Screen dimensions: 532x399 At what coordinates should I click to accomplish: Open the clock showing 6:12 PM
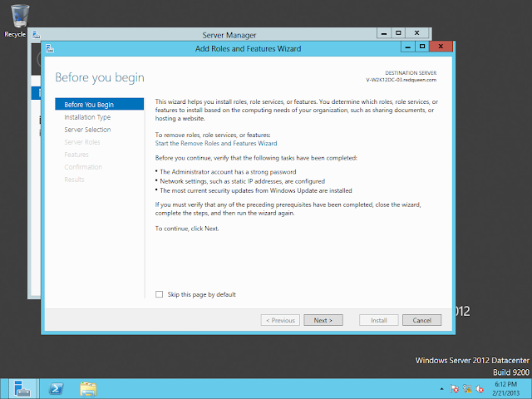pos(505,389)
